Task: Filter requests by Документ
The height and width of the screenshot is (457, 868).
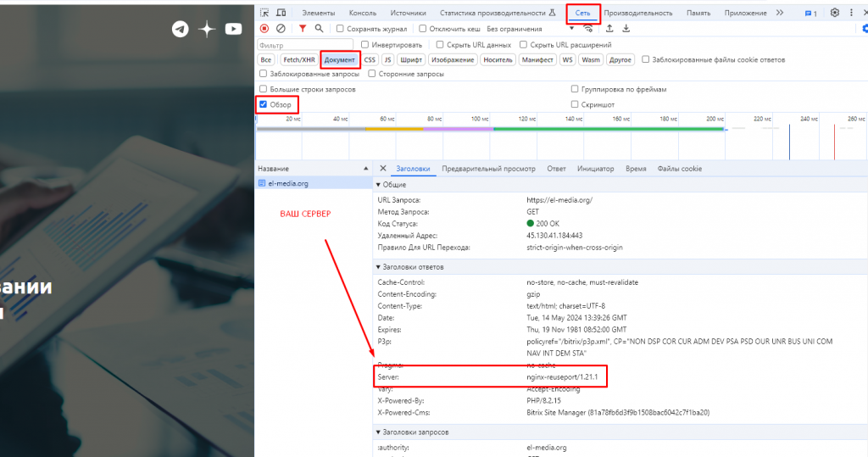Action: pyautogui.click(x=339, y=60)
